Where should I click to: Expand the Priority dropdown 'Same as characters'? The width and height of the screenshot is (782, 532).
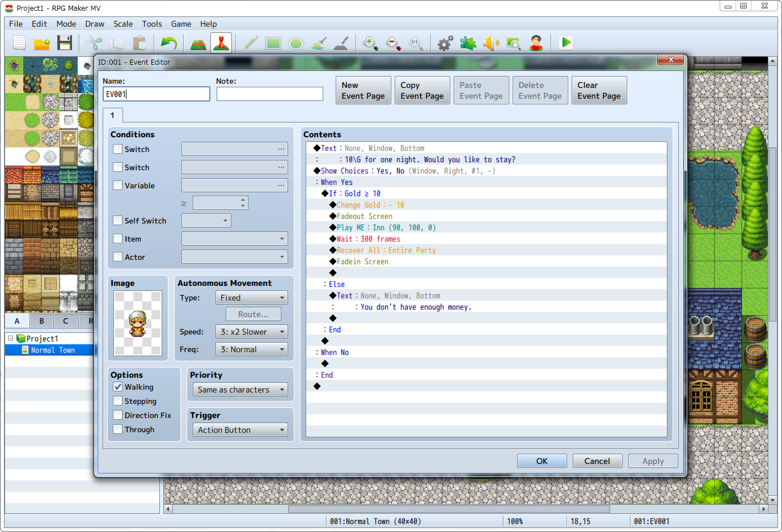click(x=240, y=390)
